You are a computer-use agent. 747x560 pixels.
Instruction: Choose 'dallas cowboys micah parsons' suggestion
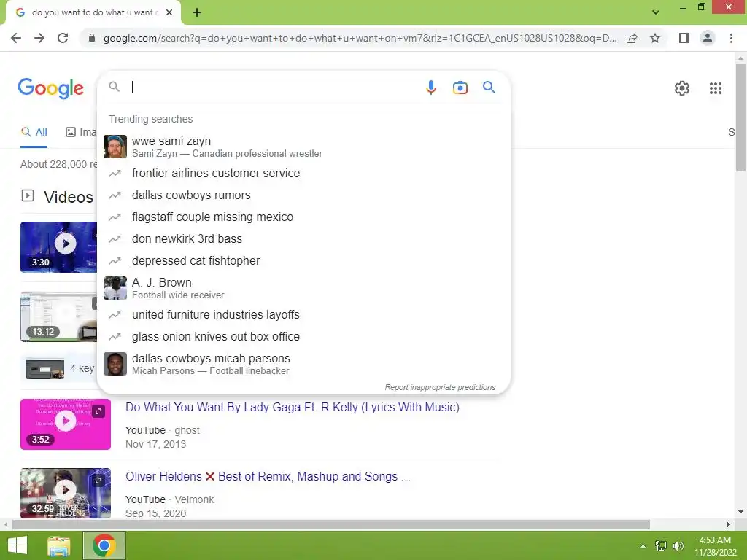303,364
